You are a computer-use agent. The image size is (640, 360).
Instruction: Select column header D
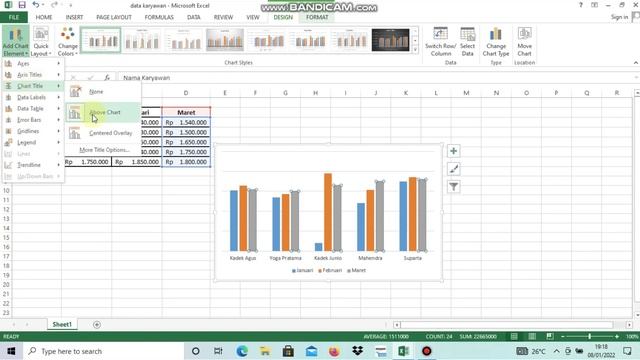[186, 93]
